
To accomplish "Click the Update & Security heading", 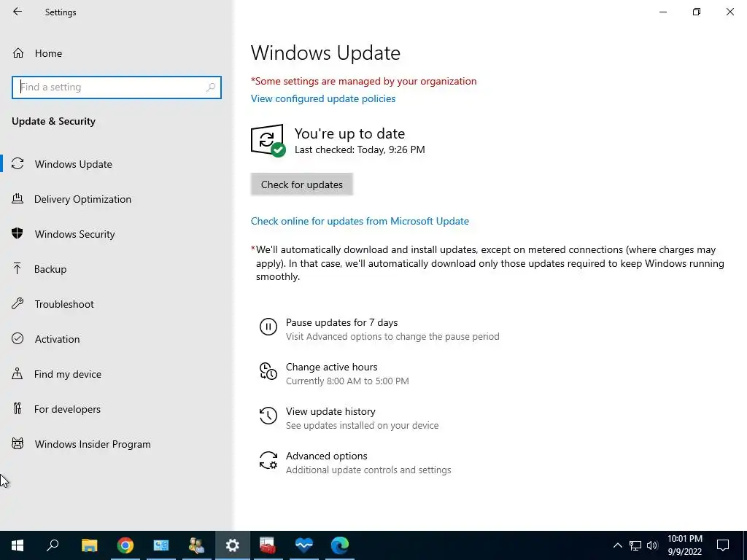I will click(x=53, y=122).
